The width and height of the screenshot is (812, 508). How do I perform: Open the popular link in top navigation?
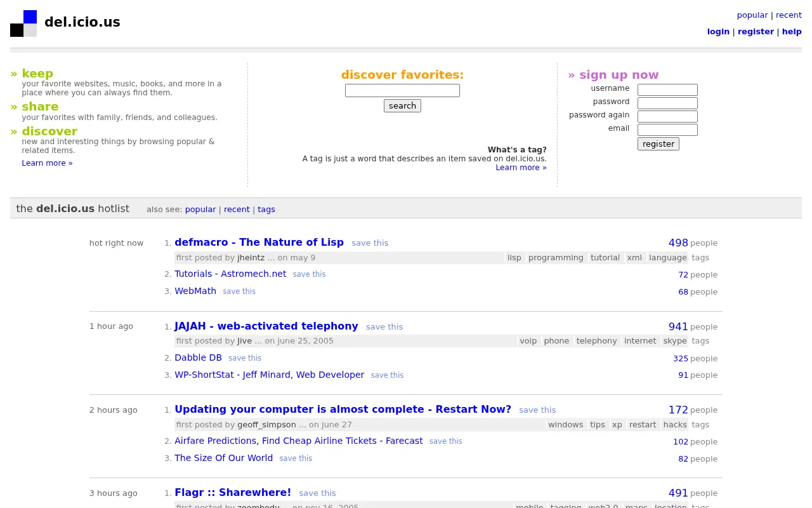(x=752, y=15)
